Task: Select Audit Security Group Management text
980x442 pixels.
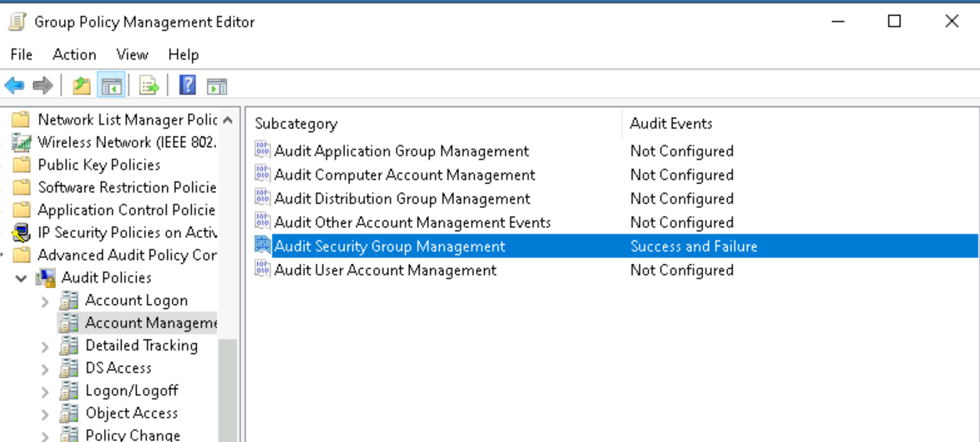Action: click(389, 246)
